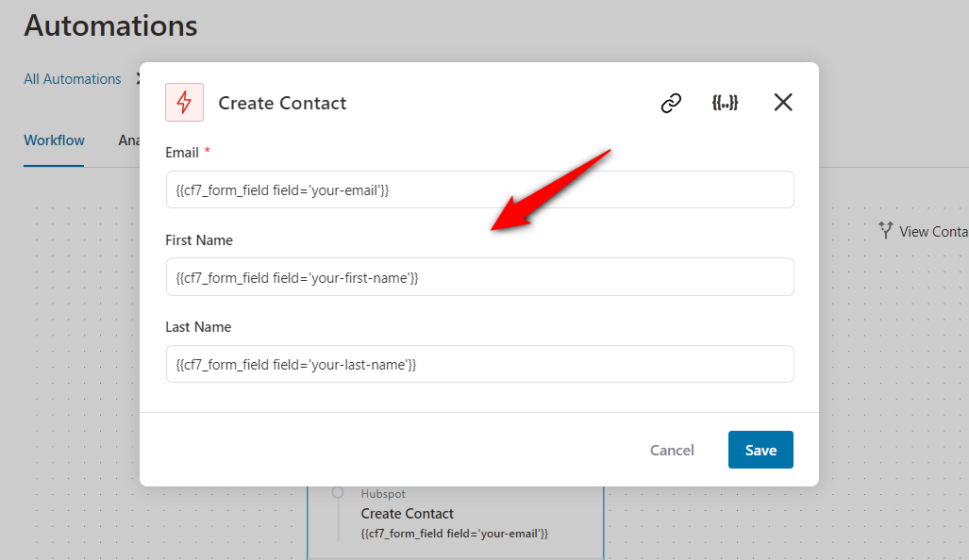The width and height of the screenshot is (969, 560).
Task: Select the Hubspot Create Contact workflow step
Action: pos(454,513)
